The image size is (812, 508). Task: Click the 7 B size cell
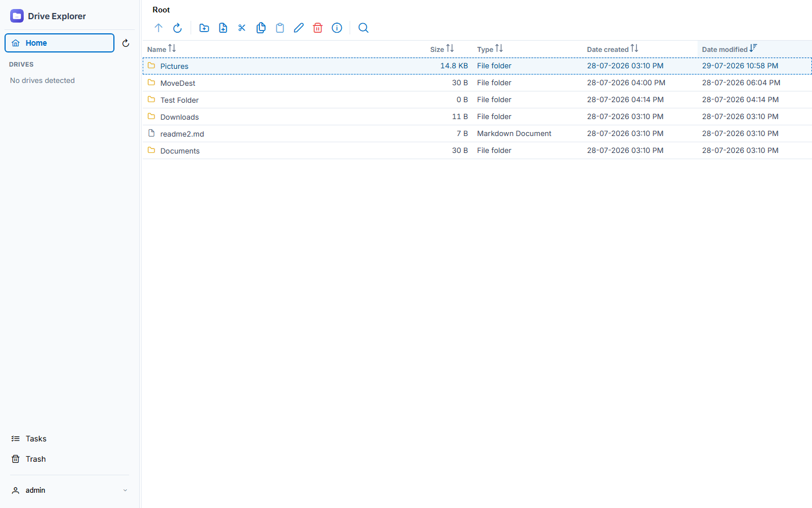click(462, 133)
